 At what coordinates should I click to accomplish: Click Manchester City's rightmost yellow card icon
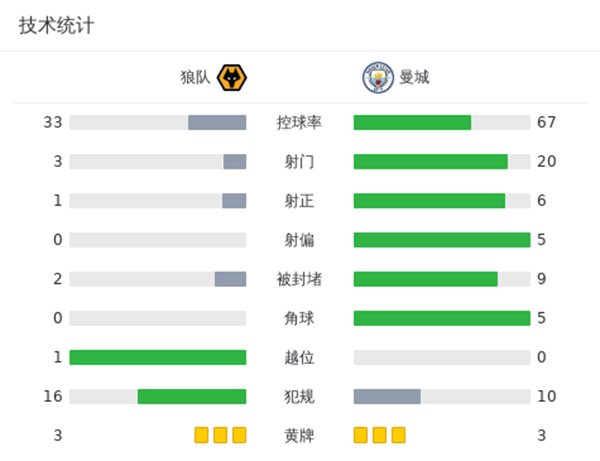[x=399, y=435]
